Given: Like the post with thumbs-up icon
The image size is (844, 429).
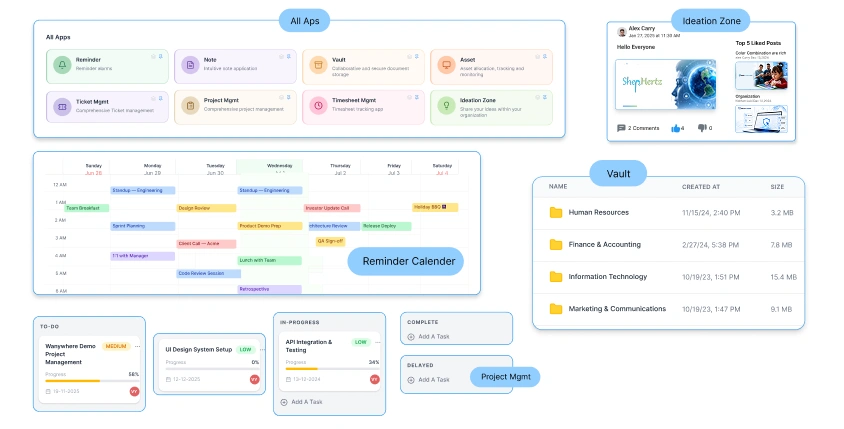Looking at the screenshot, I should point(675,128).
